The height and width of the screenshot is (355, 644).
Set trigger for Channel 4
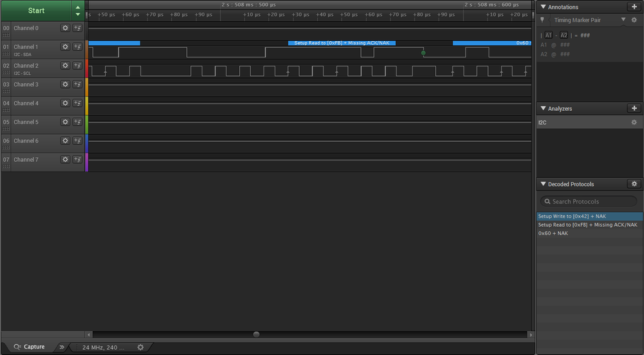point(77,103)
